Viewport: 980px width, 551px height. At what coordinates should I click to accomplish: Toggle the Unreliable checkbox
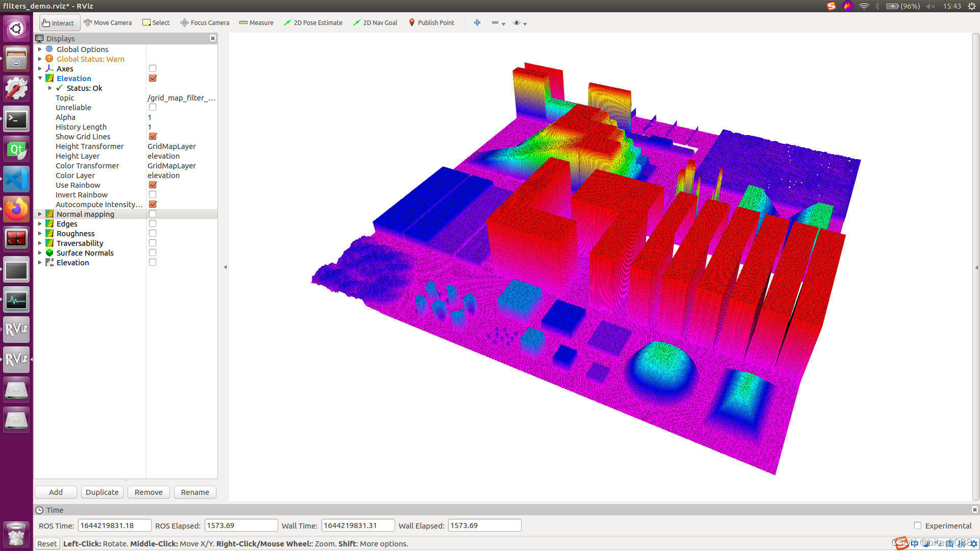(x=152, y=107)
